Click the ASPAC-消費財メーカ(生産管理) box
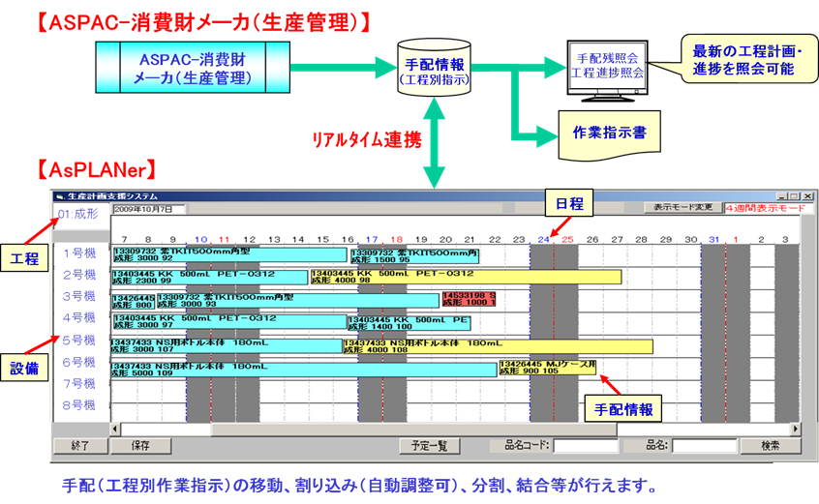 [x=193, y=68]
